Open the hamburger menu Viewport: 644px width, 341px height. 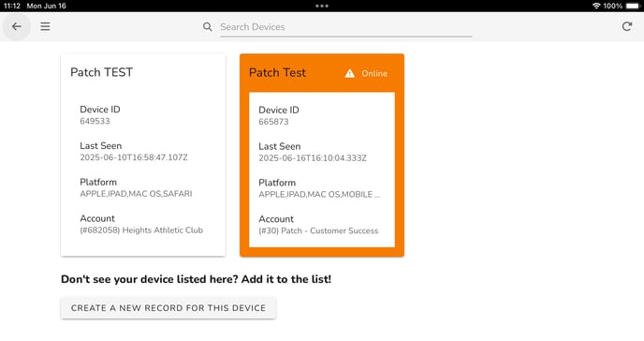coord(45,27)
